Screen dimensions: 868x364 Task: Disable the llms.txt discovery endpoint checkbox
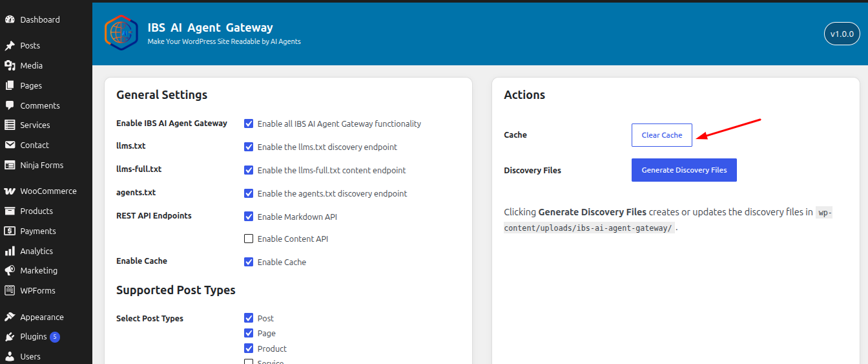click(249, 147)
